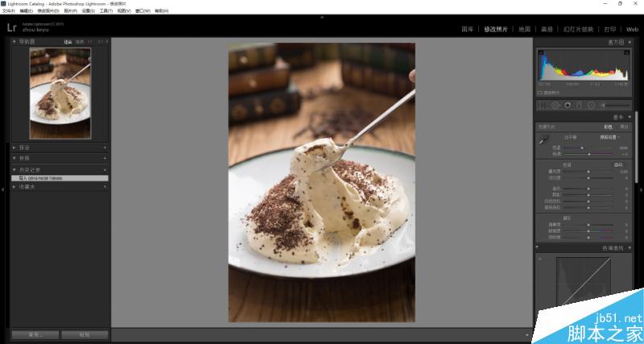Expand the Presets (预设) panel
Screen dimensions: 644x344
pos(14,147)
